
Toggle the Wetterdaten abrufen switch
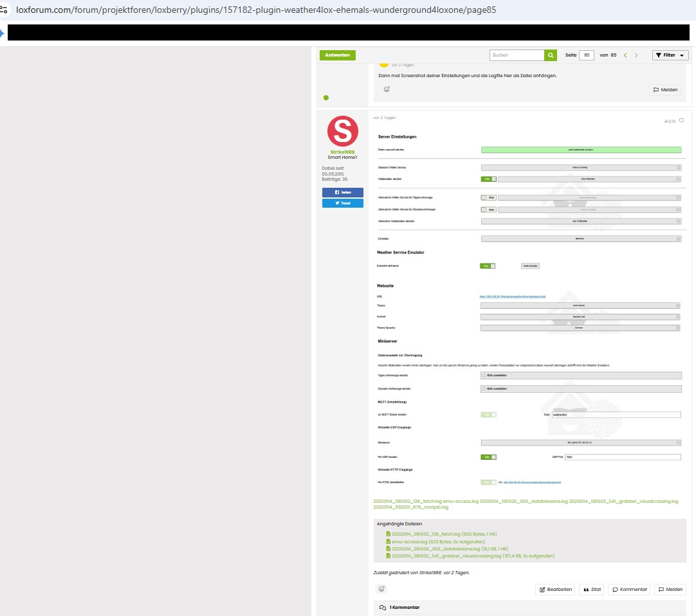tap(488, 179)
